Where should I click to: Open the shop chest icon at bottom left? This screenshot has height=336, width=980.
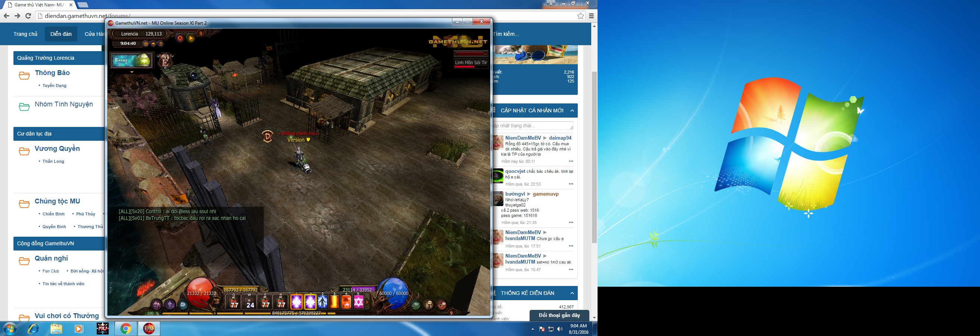coord(157,304)
